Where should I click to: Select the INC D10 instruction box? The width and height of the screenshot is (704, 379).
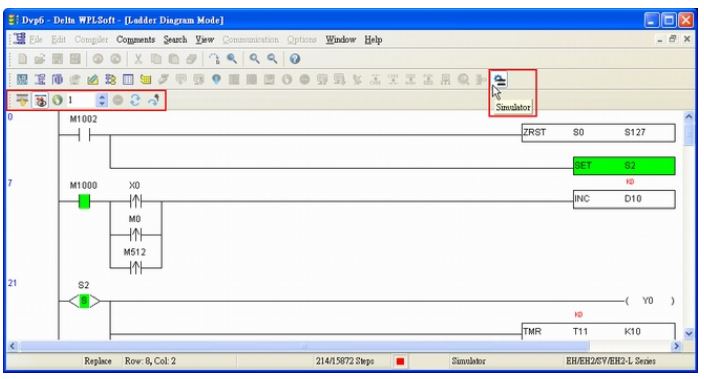pyautogui.click(x=624, y=199)
